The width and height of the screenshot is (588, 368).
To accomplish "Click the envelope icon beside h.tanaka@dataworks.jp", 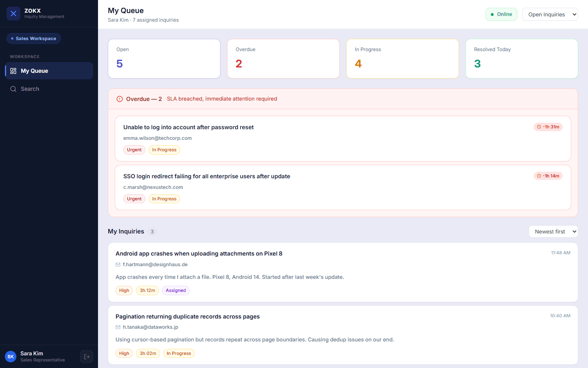I will [118, 327].
